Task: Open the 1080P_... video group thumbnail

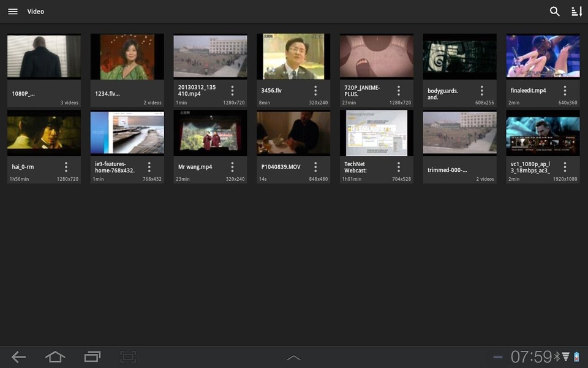Action: (44, 56)
